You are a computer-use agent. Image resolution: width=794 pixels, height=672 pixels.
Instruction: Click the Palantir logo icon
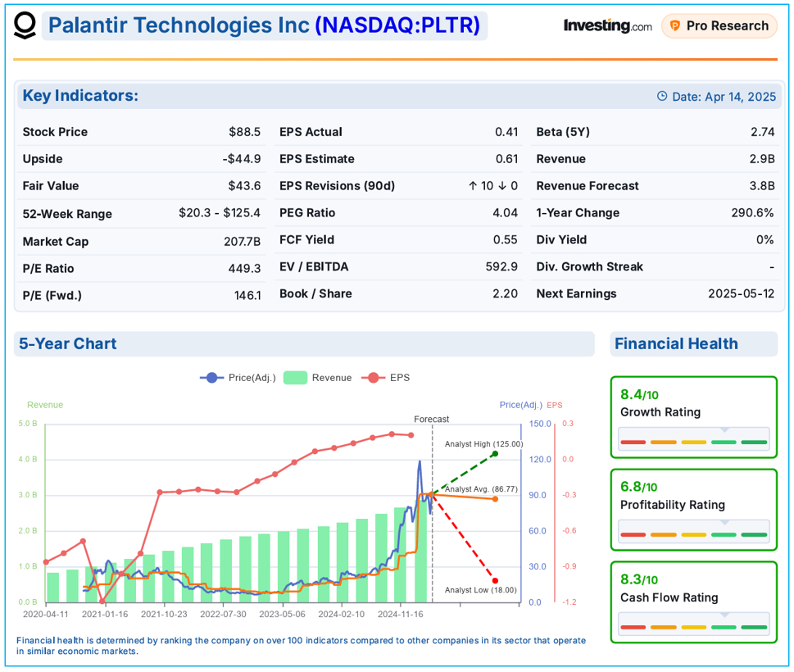pos(25,25)
